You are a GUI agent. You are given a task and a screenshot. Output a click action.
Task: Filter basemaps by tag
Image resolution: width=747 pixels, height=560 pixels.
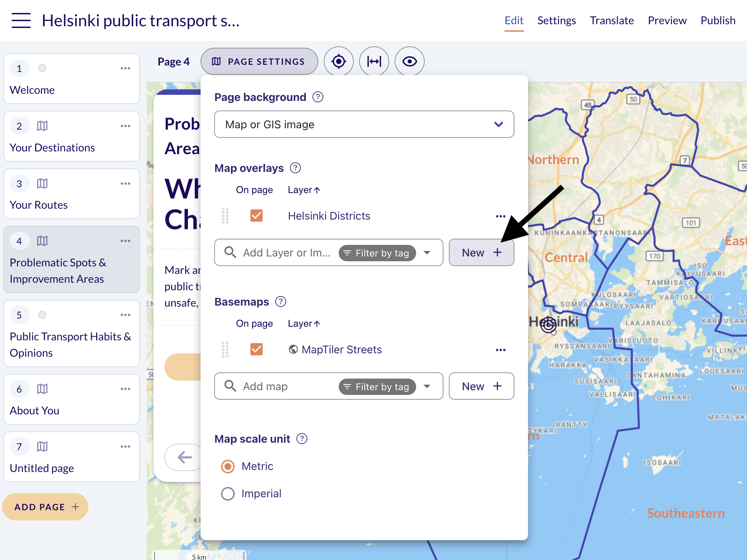coord(377,387)
